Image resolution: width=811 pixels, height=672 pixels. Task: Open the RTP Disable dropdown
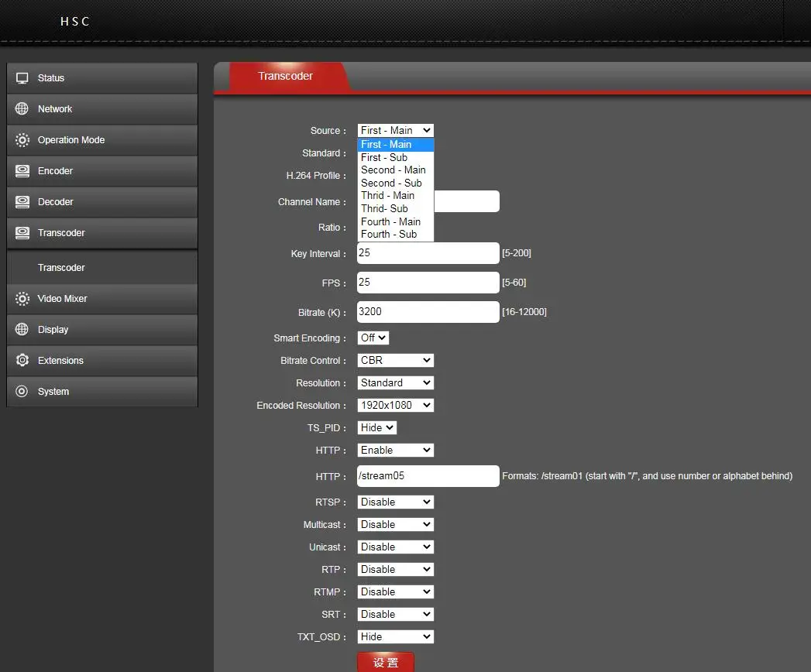point(395,569)
